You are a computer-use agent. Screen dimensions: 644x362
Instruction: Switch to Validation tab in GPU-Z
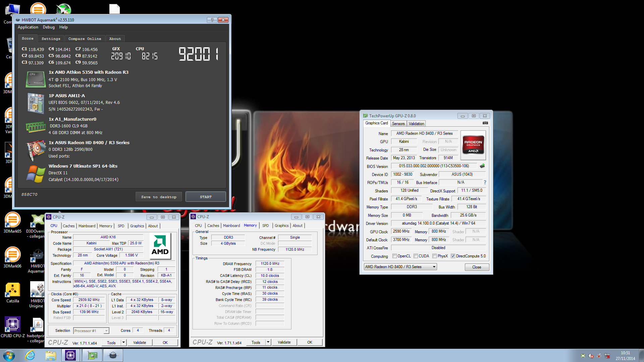pyautogui.click(x=416, y=124)
